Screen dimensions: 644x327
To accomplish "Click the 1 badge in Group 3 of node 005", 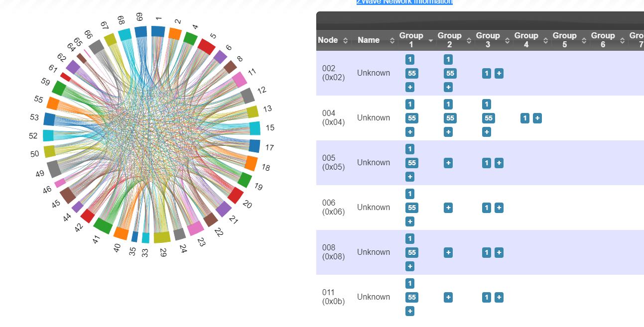I will (x=487, y=163).
